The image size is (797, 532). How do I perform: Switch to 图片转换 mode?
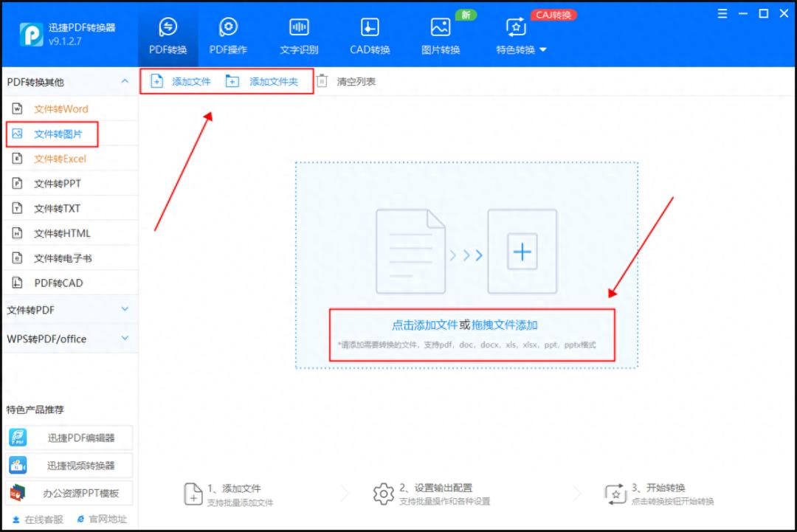[x=441, y=33]
